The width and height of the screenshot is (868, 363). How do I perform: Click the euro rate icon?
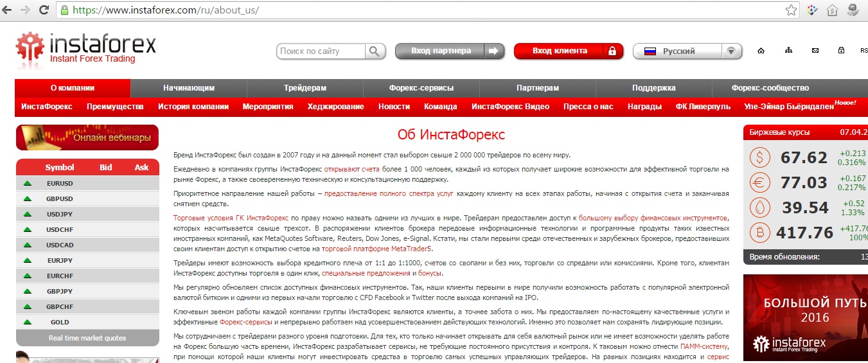pyautogui.click(x=761, y=182)
